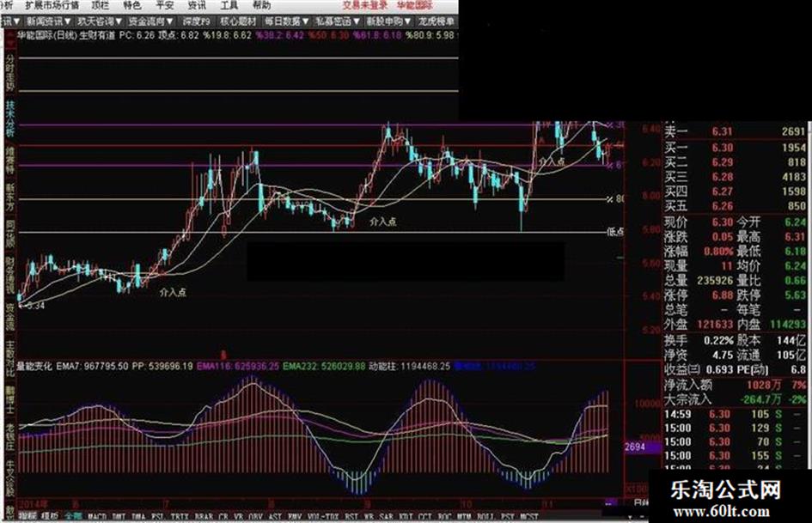Click the 买一 price 6.30

[722, 148]
